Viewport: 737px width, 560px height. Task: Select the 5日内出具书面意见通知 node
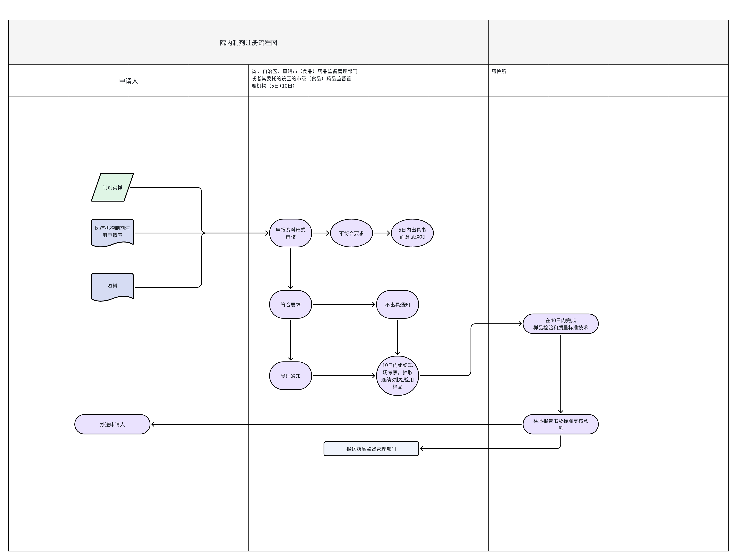point(412,233)
